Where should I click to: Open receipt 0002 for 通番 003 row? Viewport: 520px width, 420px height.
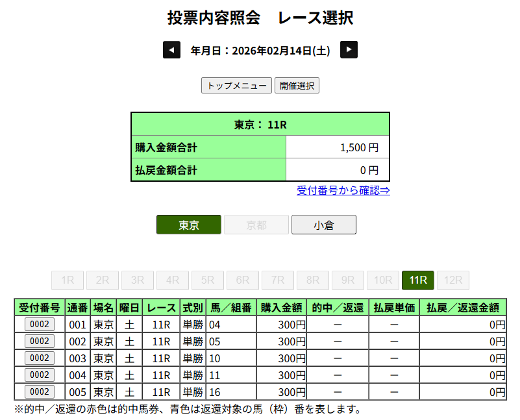point(40,358)
